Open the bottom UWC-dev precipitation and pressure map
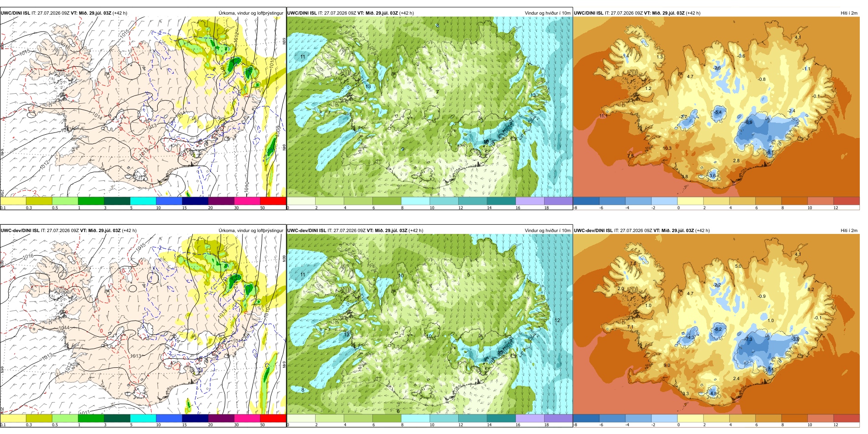This screenshot has width=868, height=434. point(143,324)
